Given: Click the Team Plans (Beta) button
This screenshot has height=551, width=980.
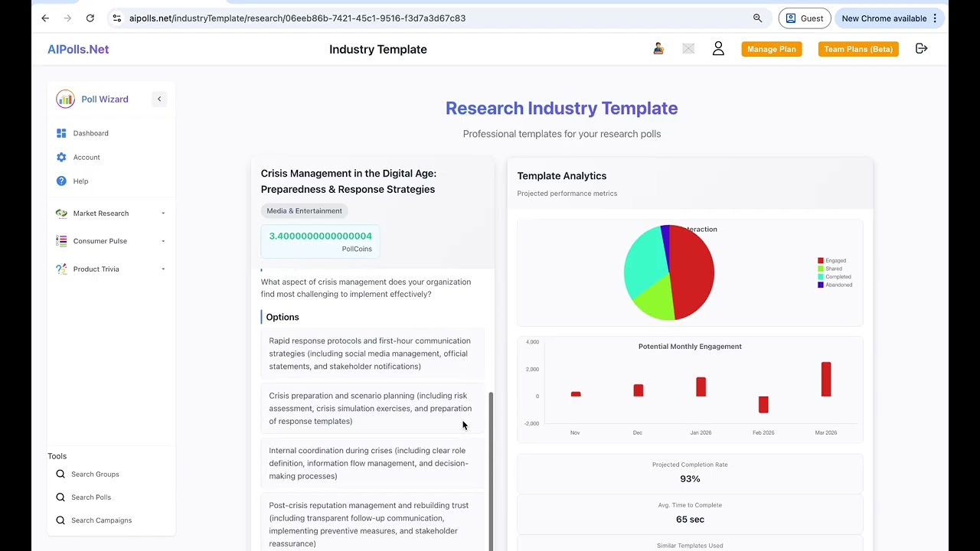Looking at the screenshot, I should tap(858, 49).
